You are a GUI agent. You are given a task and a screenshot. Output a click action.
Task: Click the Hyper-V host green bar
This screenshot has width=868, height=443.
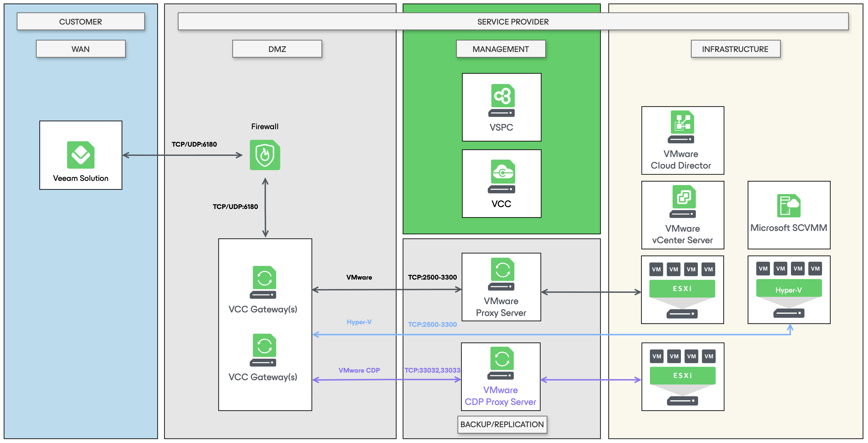(789, 288)
